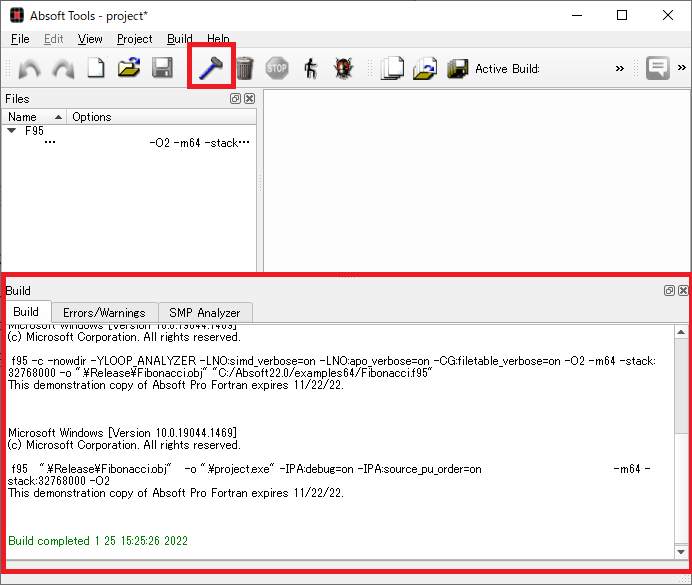Close the Absoft Tools window
692x585 pixels.
tap(668, 15)
